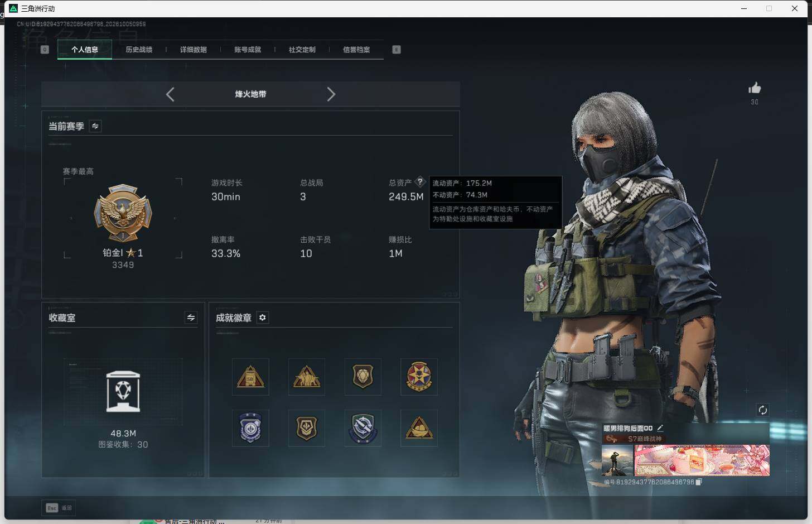Select the brown shield badge with chevrons
This screenshot has height=524, width=812.
[307, 428]
